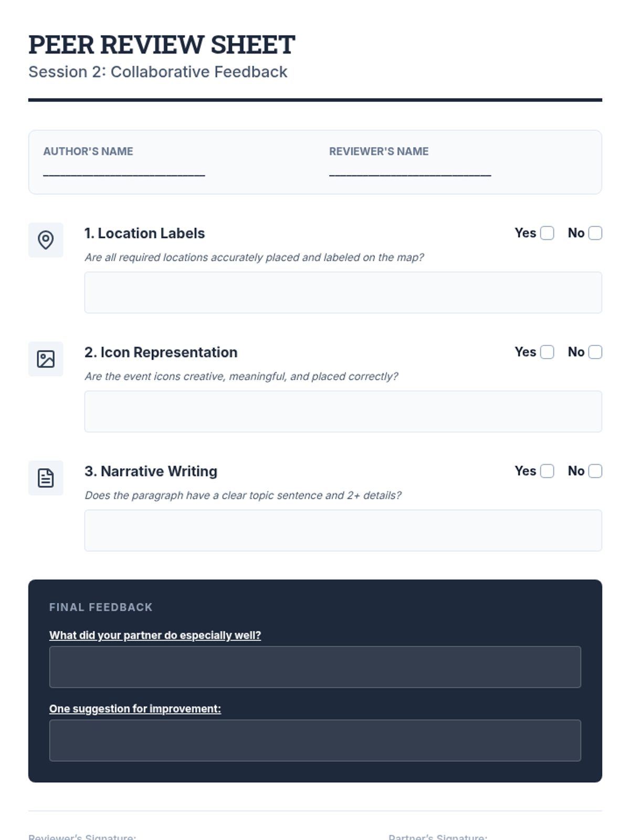Click the suggestion for improvement box
630x840 pixels.
315,740
